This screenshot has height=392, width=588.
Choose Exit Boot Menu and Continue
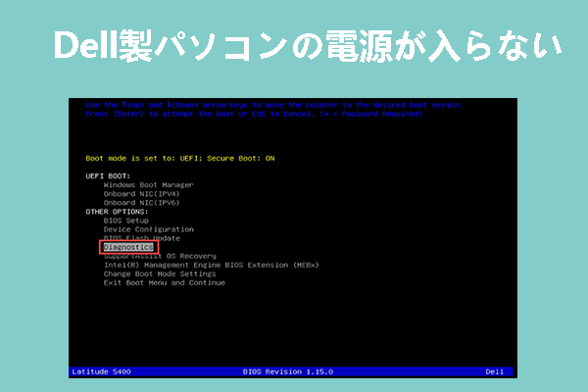click(165, 283)
